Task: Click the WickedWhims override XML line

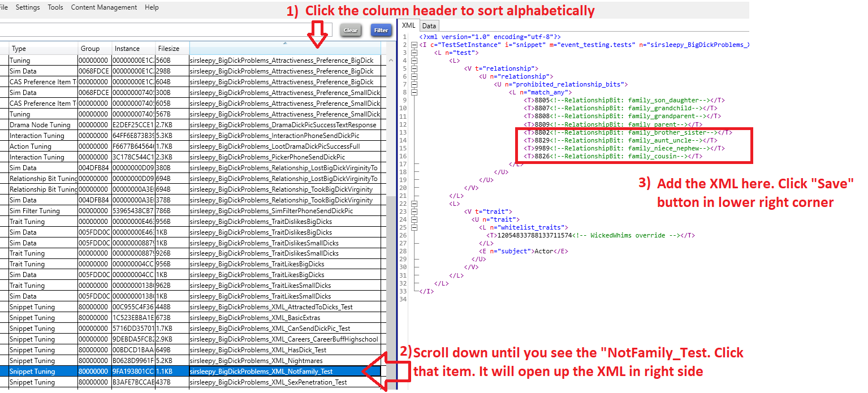Action: [591, 235]
